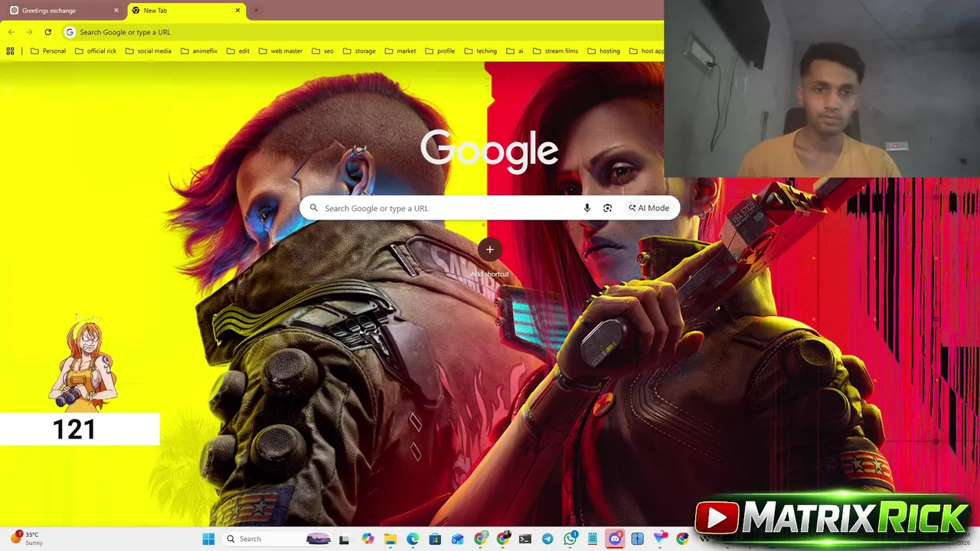The image size is (980, 551).
Task: Open the edit bookmarks folder
Action: pos(238,51)
